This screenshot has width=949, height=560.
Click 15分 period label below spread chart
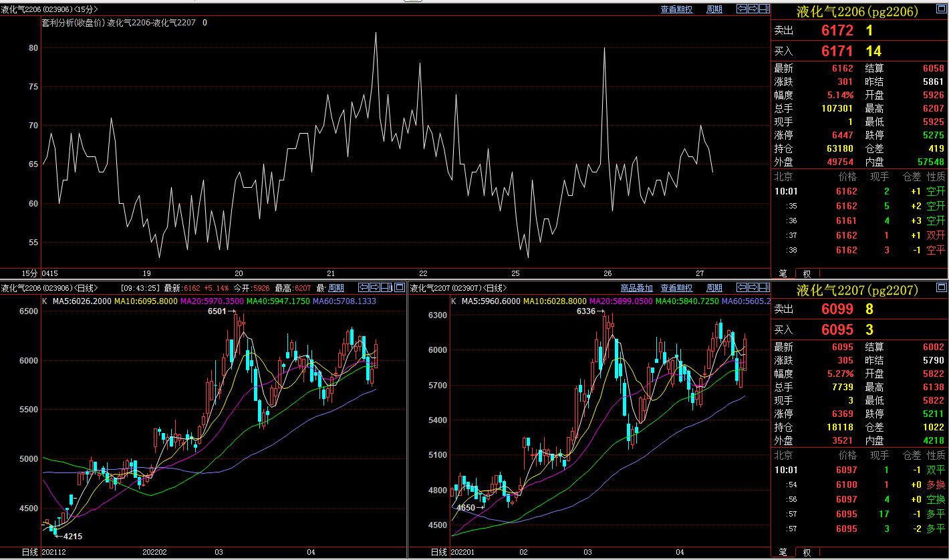pos(29,273)
